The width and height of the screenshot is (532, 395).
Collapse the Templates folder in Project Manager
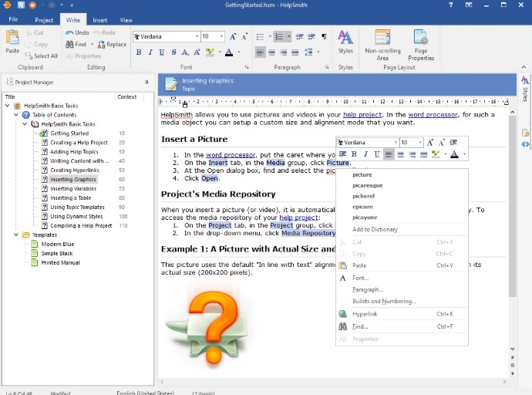[15, 235]
